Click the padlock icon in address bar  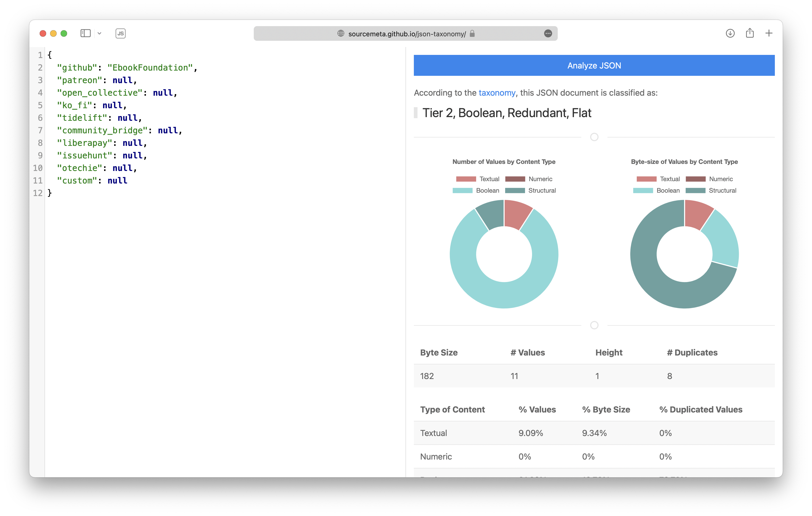point(472,33)
